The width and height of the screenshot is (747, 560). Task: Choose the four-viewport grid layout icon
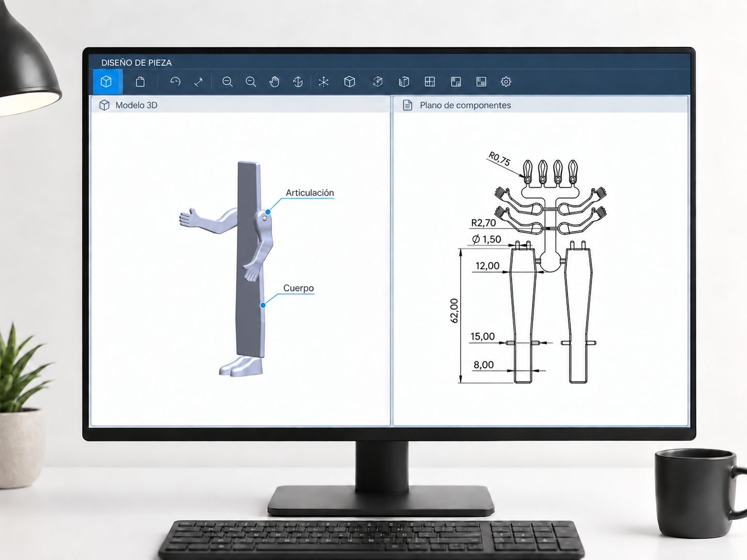point(430,81)
